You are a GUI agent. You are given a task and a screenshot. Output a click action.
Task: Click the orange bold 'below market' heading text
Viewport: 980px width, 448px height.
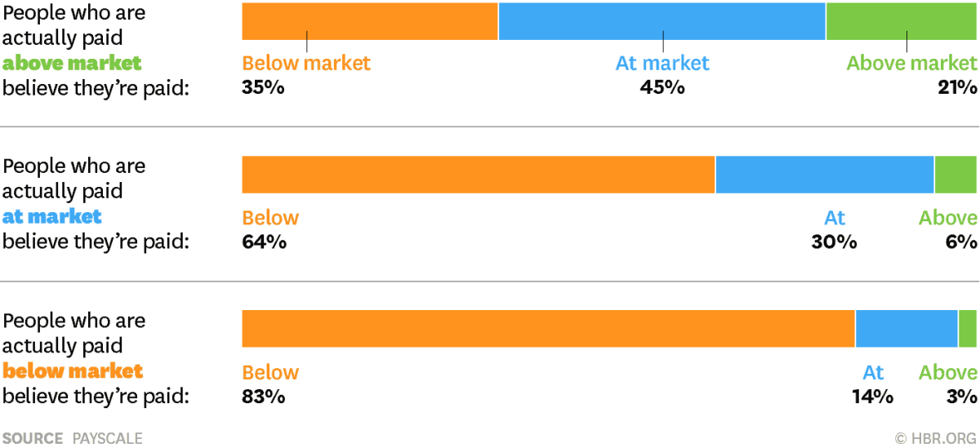tap(73, 371)
